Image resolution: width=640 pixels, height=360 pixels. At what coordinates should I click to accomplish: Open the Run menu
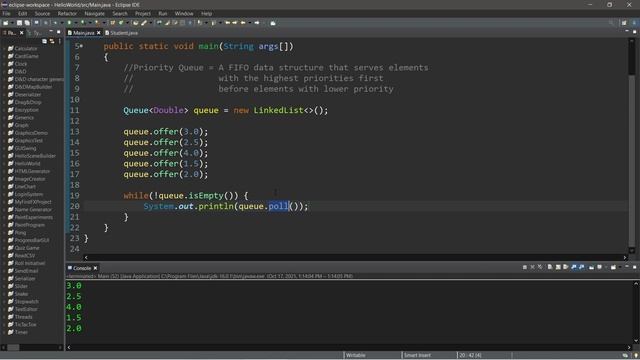(x=162, y=13)
